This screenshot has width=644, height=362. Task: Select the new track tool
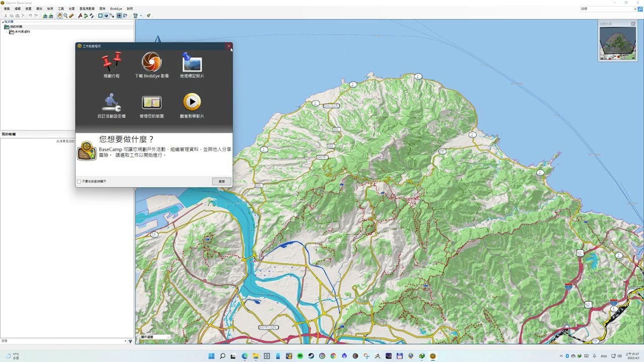(92, 16)
